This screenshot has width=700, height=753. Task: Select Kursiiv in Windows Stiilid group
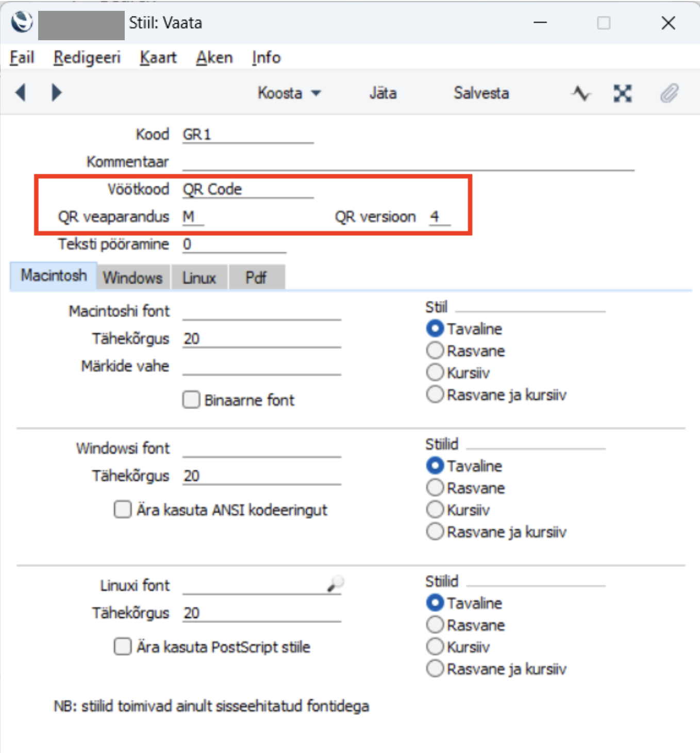(x=435, y=510)
